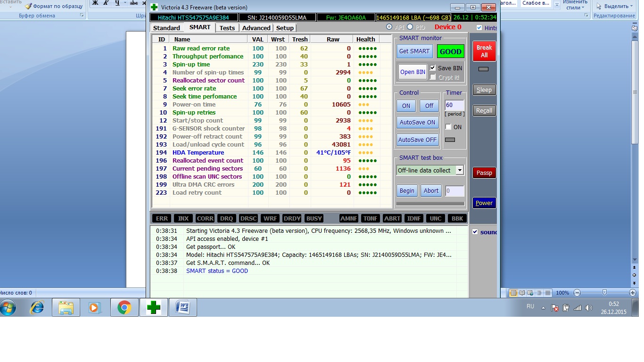Open Изменить стили dropdown in Word
Image resolution: width=644 pixels, height=362 pixels.
coord(575,5)
